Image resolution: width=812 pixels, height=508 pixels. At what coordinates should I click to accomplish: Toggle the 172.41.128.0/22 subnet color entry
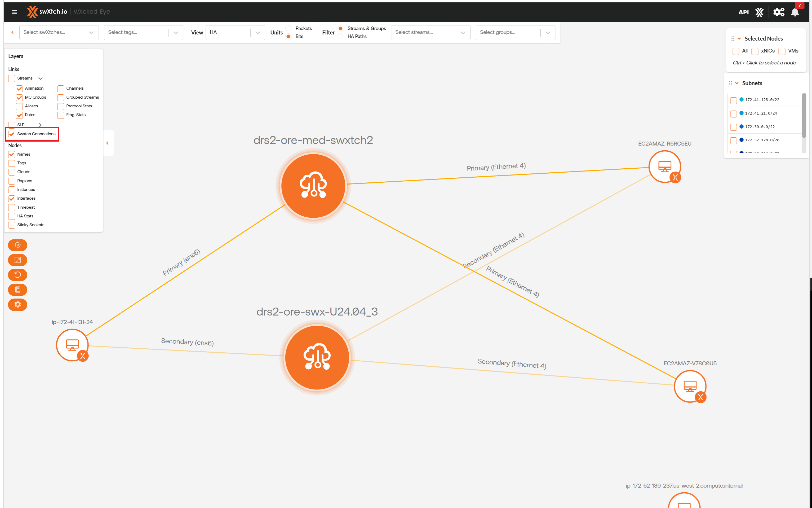(734, 100)
